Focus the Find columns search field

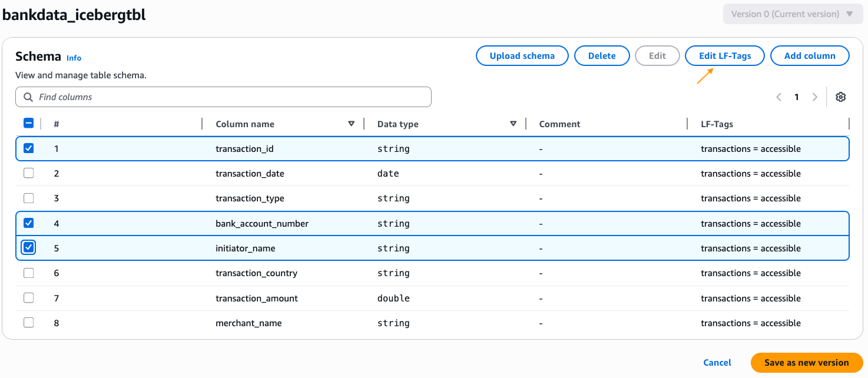coord(230,97)
